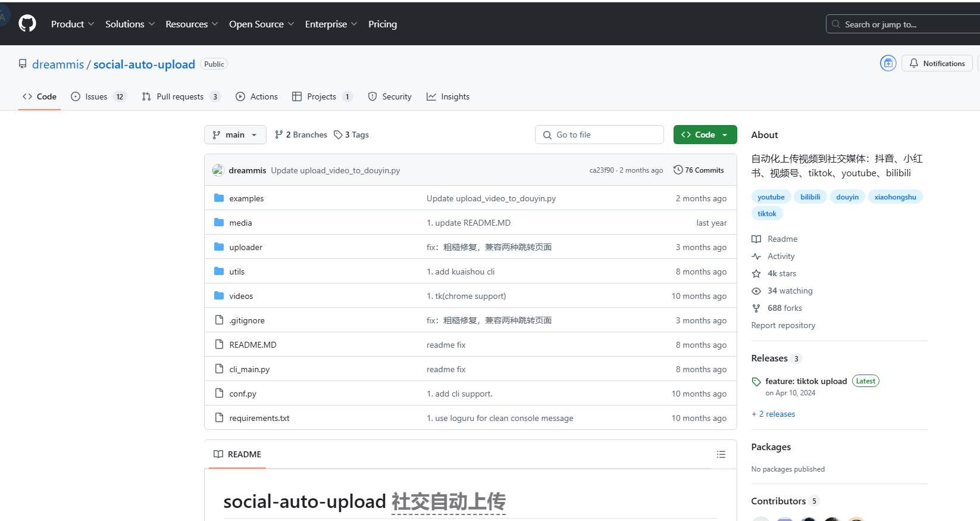Open the '1. use loguru for clean console message' commit

pos(500,418)
